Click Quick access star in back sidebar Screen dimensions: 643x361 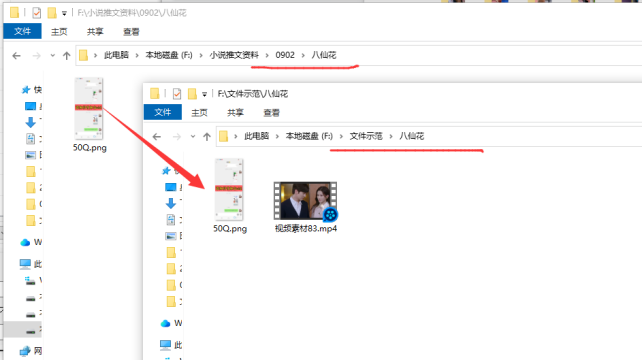pos(26,89)
